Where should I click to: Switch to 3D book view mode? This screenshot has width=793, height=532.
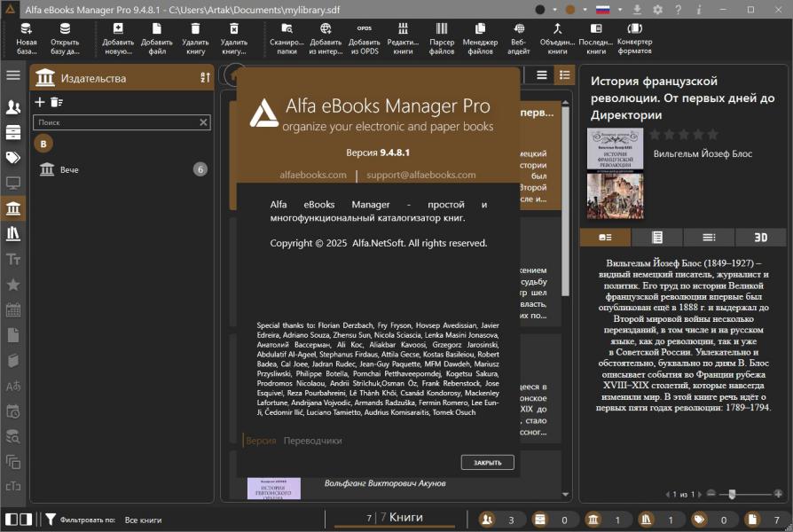pyautogui.click(x=760, y=237)
